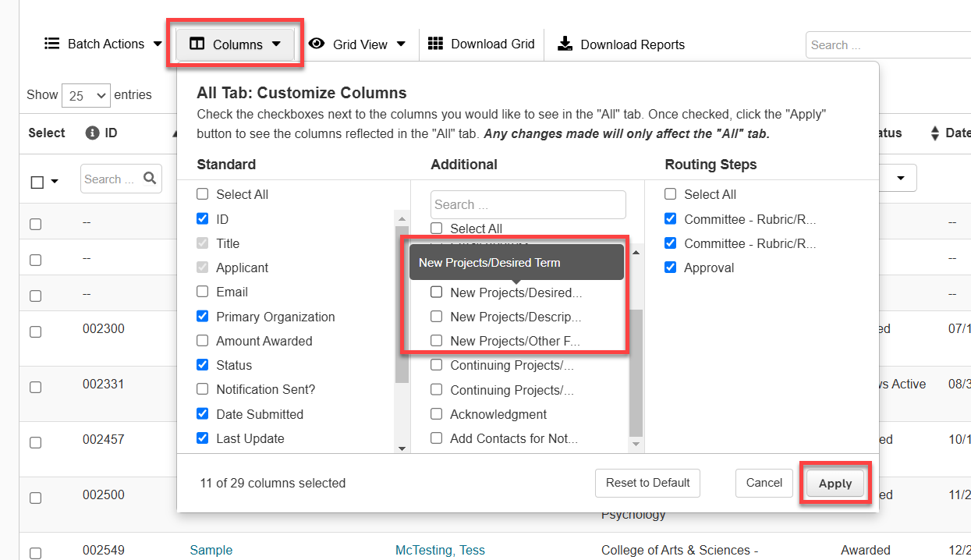Screen dimensions: 971x560
Task: Click the Download Reports arrow icon
Action: (565, 44)
